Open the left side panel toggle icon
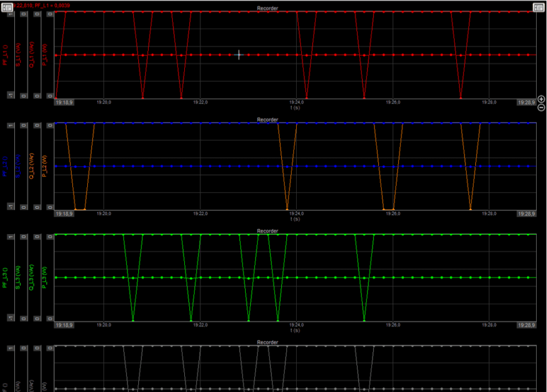The image size is (547, 392). 7,7
